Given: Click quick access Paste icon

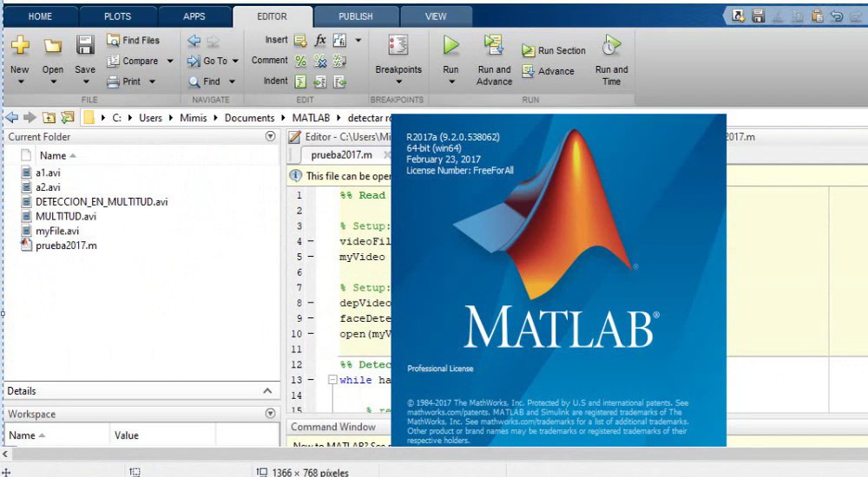Looking at the screenshot, I should pos(817,16).
